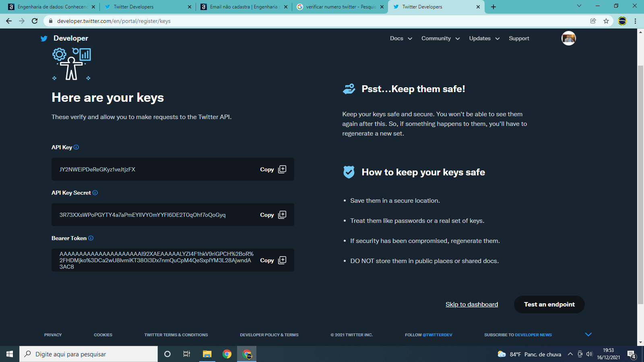This screenshot has width=644, height=362.
Task: Open the notifications center icon
Action: point(632,354)
